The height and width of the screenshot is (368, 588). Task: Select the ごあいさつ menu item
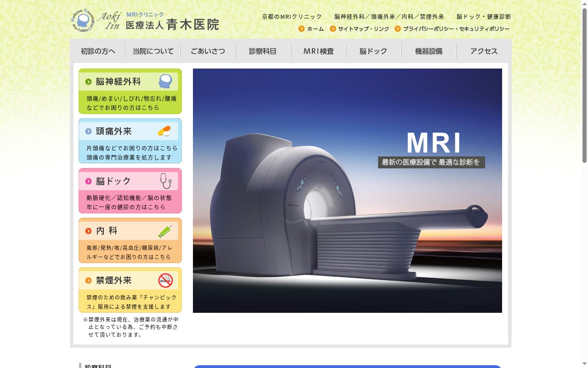point(208,51)
